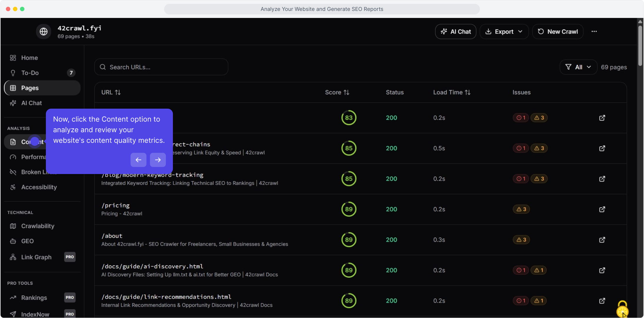Open external link for /about page
644x318 pixels.
tap(602, 240)
